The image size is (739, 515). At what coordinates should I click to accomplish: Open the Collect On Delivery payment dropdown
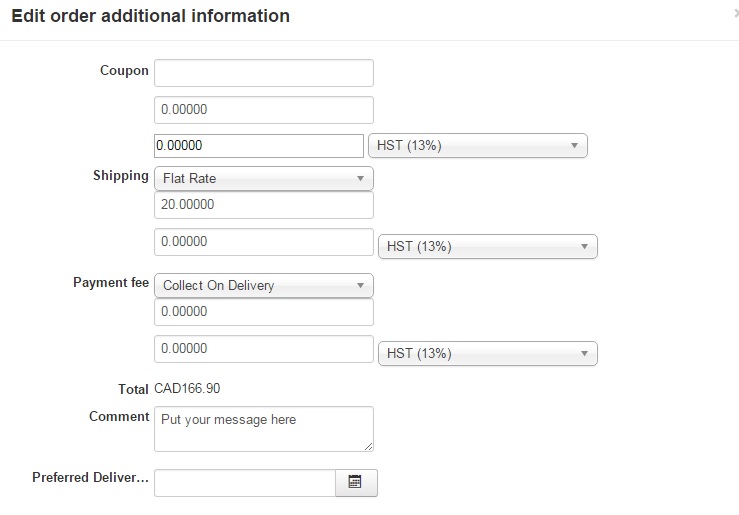[264, 286]
